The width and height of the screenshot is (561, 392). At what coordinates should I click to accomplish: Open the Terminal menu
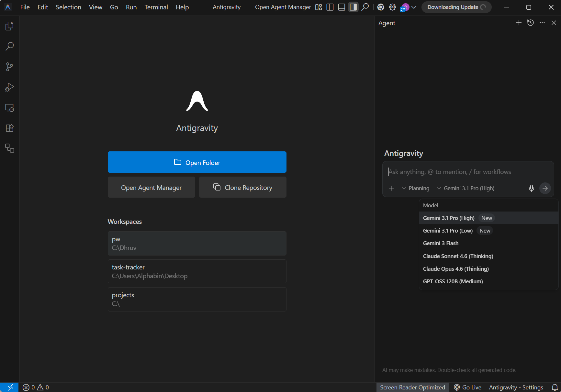[156, 7]
